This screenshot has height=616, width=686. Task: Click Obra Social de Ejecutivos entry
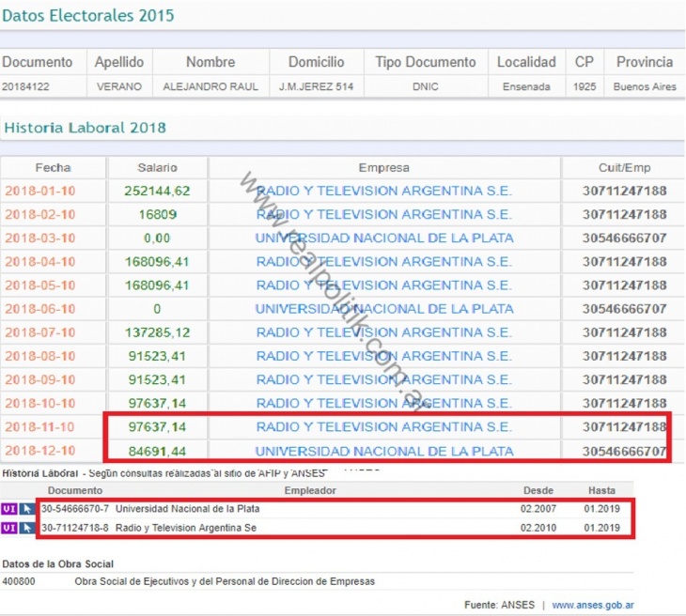[225, 582]
